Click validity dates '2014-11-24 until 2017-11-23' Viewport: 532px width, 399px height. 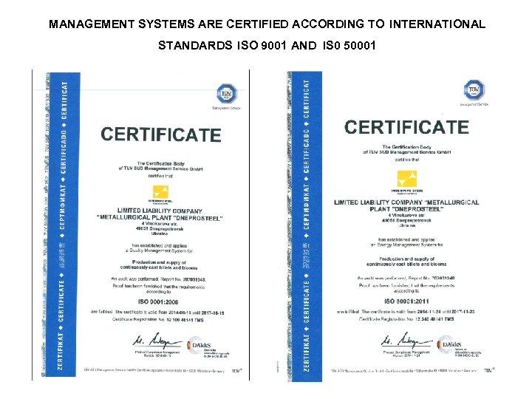click(x=446, y=312)
